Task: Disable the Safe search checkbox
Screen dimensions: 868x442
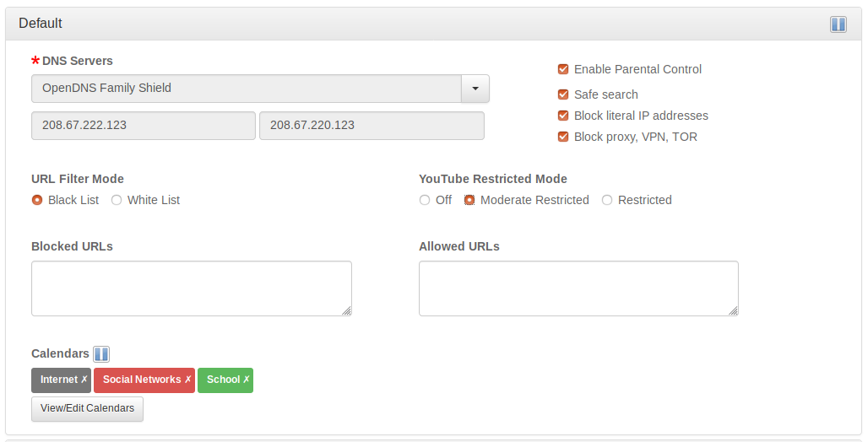Action: 563,94
